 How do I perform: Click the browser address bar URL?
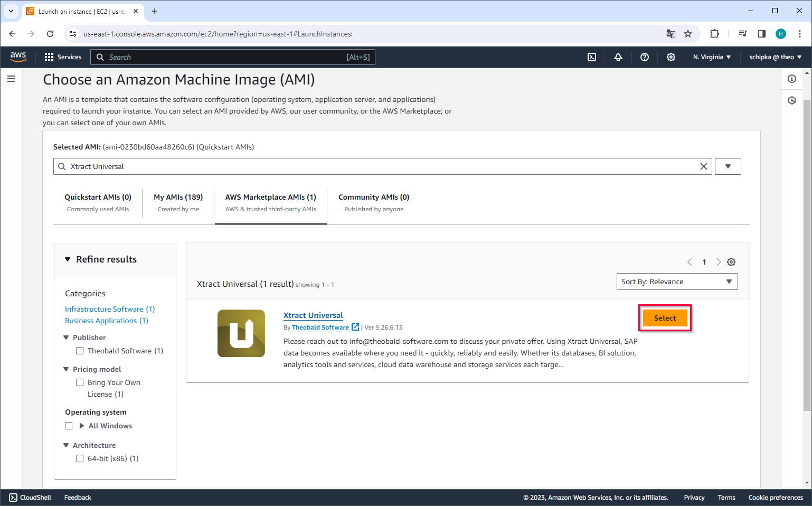click(x=218, y=34)
